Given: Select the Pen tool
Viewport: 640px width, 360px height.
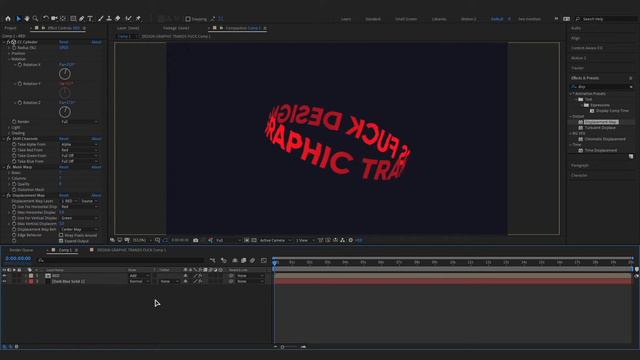Looking at the screenshot, I should pyautogui.click(x=82, y=19).
